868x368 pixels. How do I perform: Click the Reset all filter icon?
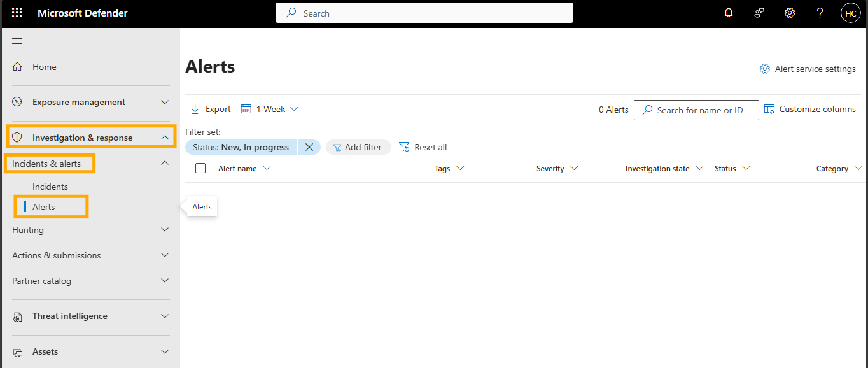404,147
